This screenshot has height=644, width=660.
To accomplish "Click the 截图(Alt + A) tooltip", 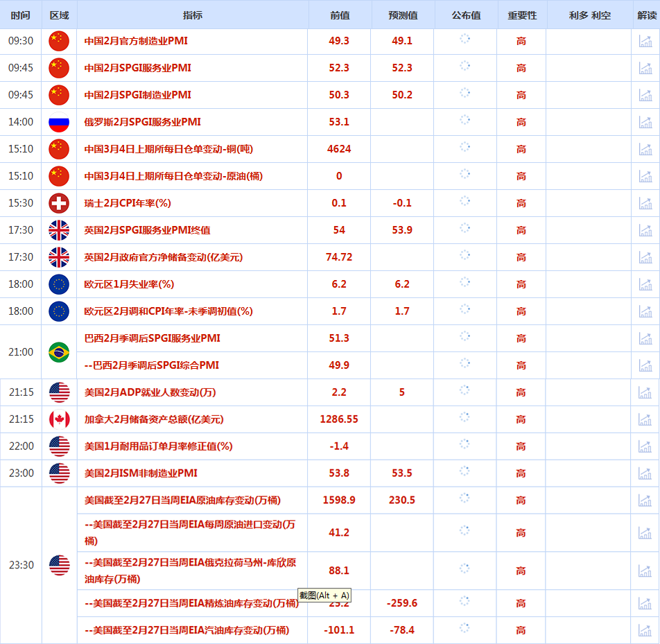I will [x=324, y=595].
